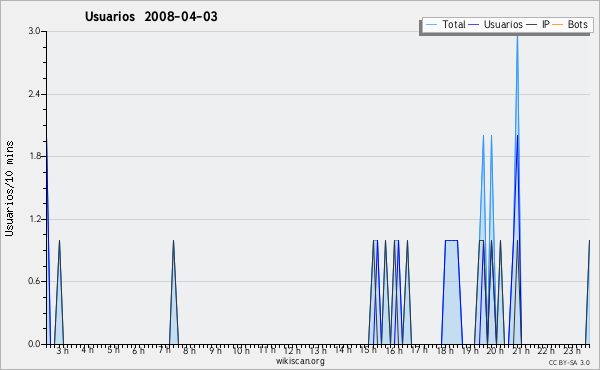
Task: Click the '5 h' x-axis label
Action: [113, 350]
